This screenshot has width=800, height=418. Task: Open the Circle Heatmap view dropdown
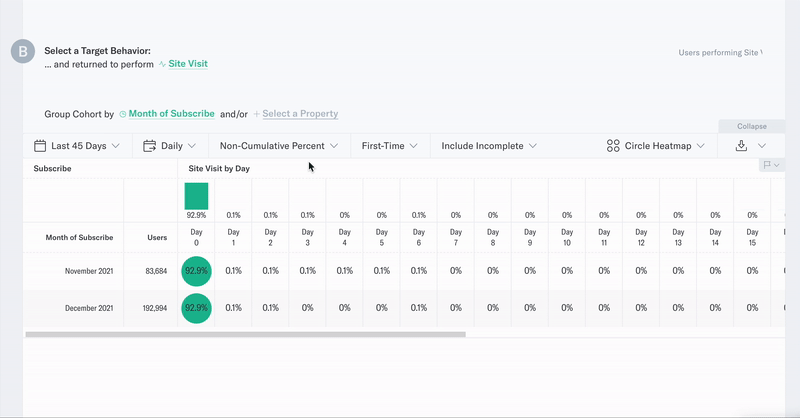[x=656, y=146]
